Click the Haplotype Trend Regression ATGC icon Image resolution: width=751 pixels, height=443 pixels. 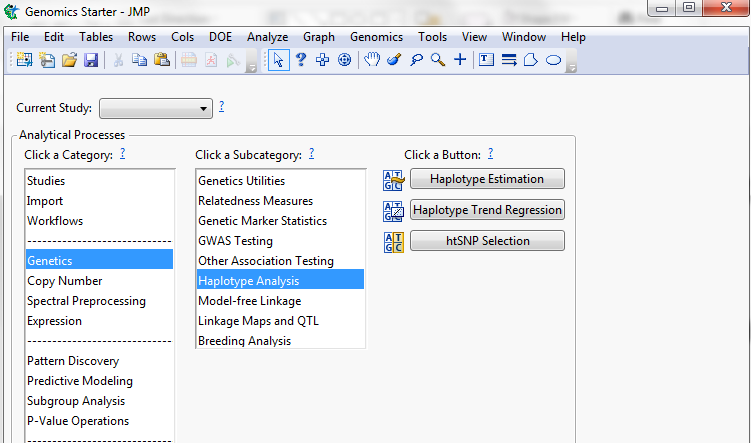pos(394,211)
